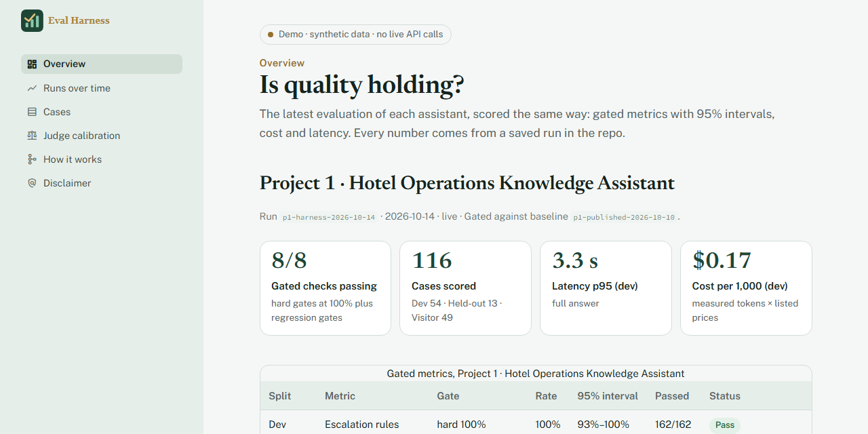Click the 8/8 Gated checks passing card
The width and height of the screenshot is (868, 434).
(x=325, y=288)
